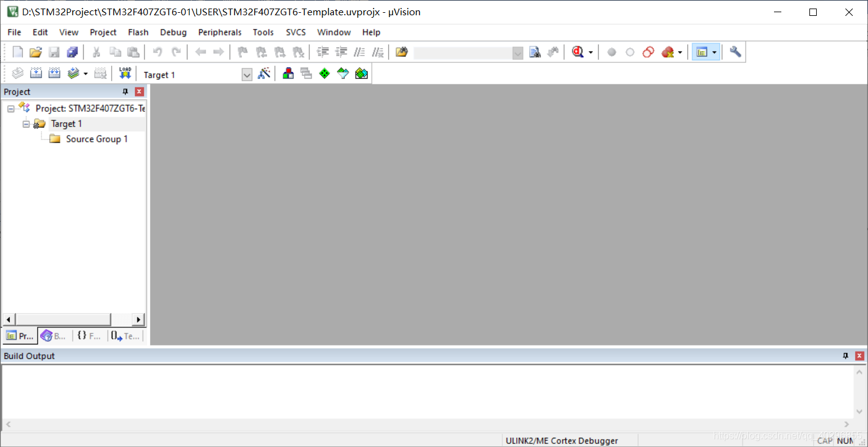Viewport: 868px width, 447px height.
Task: Click Project panel horizontal scrollbar right arrow
Action: pyautogui.click(x=139, y=319)
